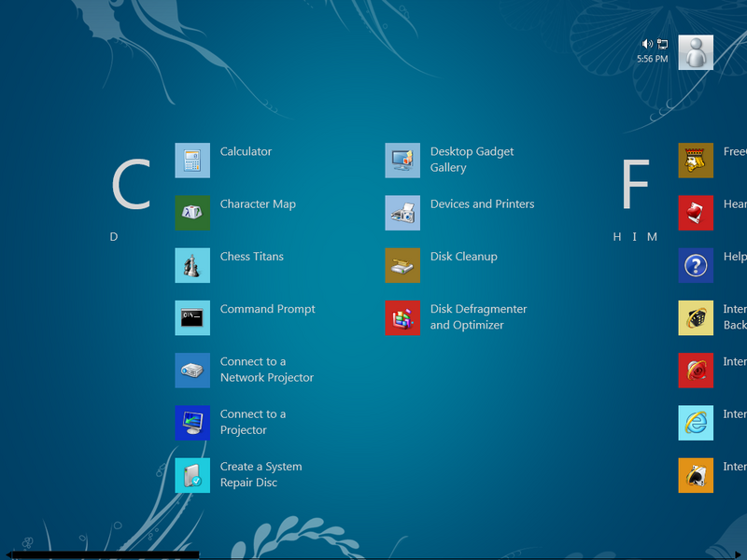Click the network status icon
Viewport: 747px width, 560px height.
point(662,44)
